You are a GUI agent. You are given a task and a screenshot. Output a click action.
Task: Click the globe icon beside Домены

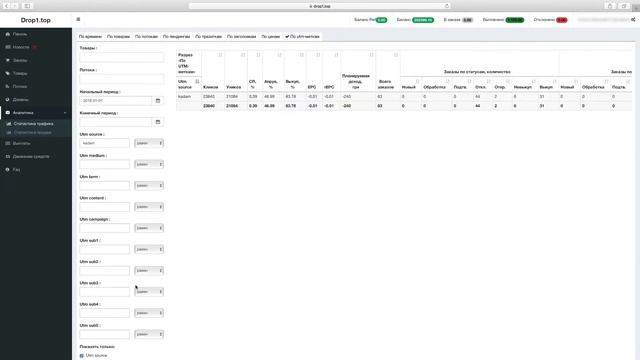[x=7, y=100]
